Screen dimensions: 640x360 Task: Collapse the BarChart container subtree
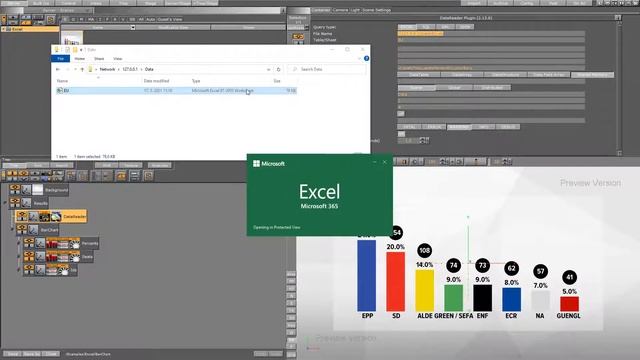tap(12, 230)
